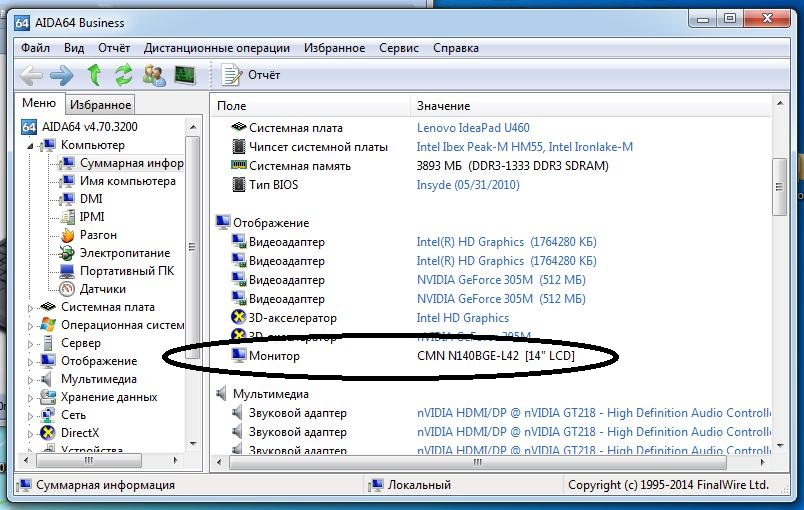Click the Windows flag Операционная система icon
This screenshot has height=510, width=804.
coord(48,324)
